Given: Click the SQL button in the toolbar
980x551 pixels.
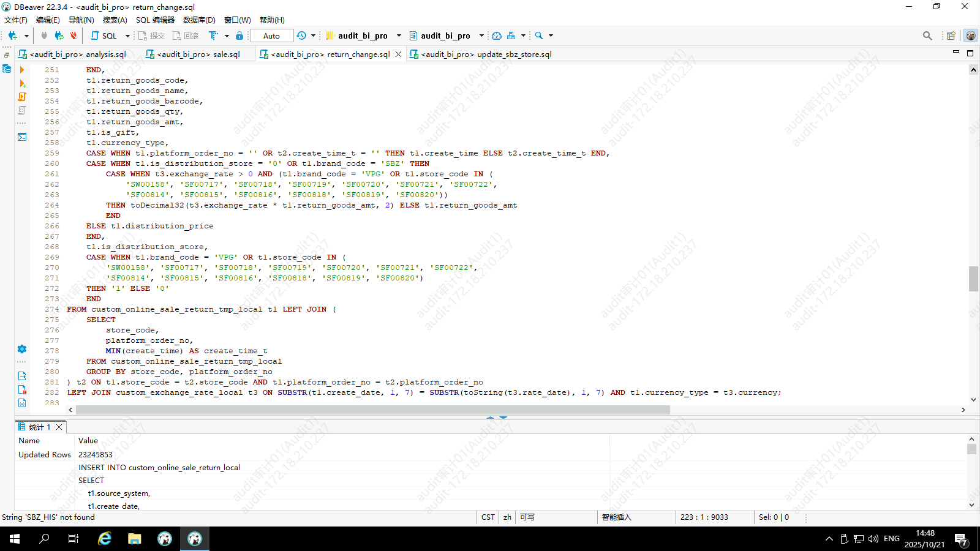Looking at the screenshot, I should pos(104,36).
